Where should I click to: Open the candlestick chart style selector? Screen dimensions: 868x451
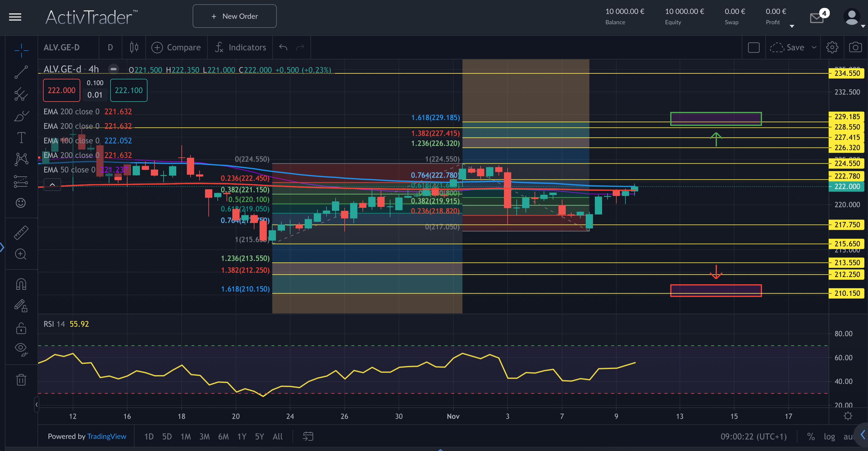click(x=134, y=47)
